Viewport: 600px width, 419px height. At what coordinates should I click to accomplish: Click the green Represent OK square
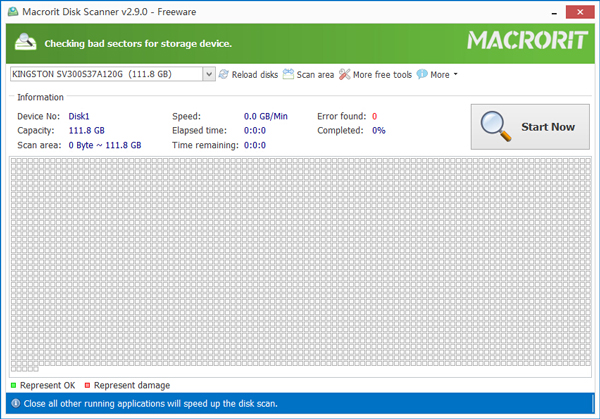pos(13,385)
